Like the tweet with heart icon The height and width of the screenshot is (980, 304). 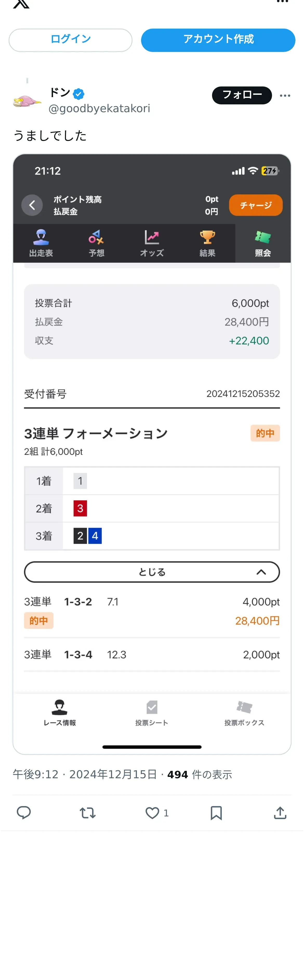(152, 813)
